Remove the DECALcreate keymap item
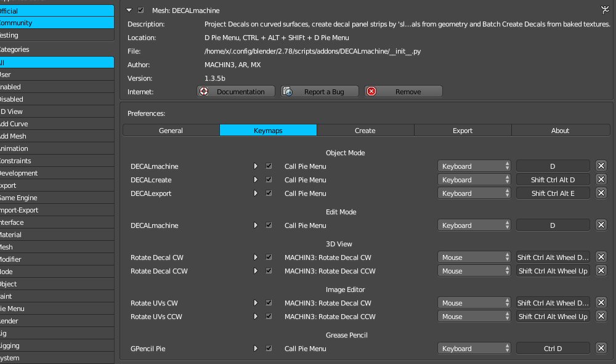 [601, 179]
